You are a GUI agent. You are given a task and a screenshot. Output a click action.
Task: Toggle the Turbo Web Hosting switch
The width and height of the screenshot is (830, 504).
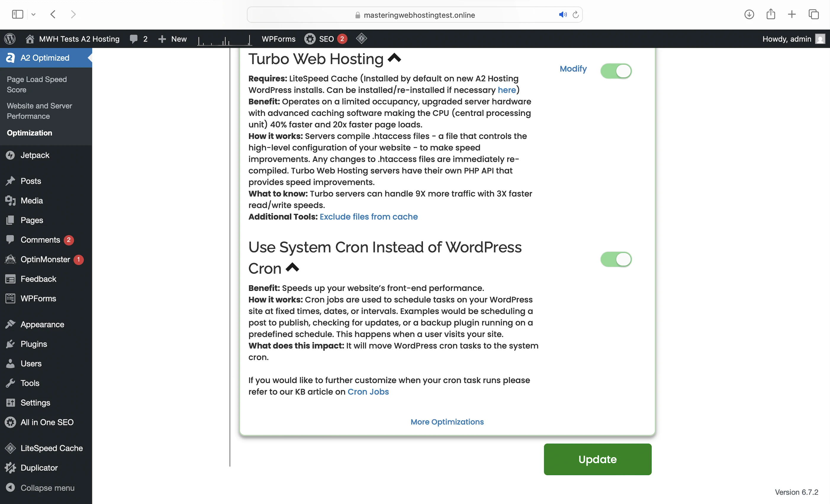click(x=616, y=71)
